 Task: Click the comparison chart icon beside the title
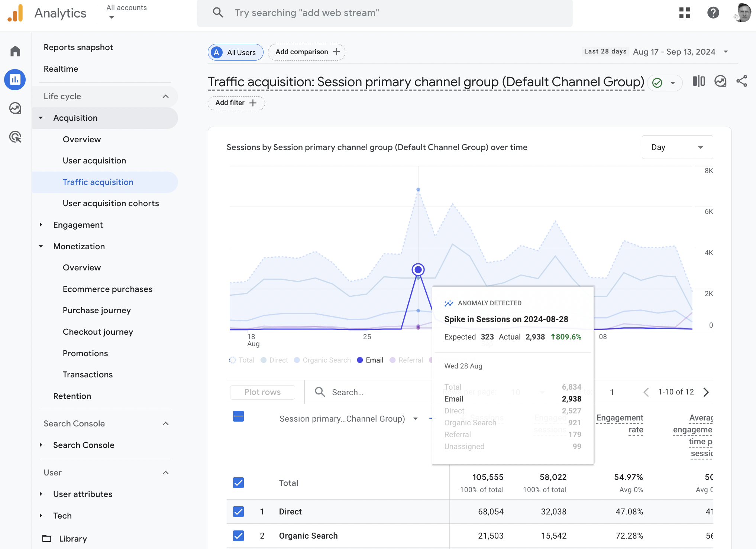coord(698,81)
